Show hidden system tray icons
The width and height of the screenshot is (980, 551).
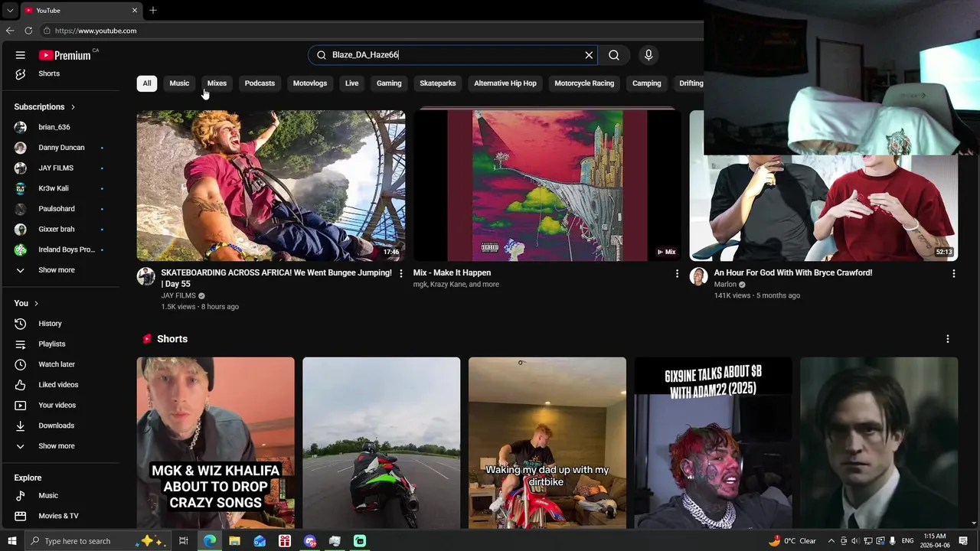[x=831, y=541]
